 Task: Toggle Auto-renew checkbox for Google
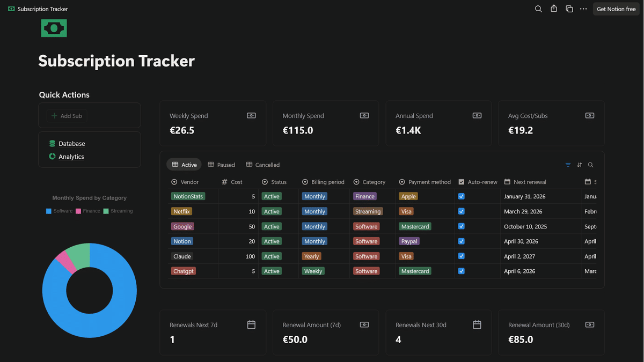pyautogui.click(x=462, y=226)
